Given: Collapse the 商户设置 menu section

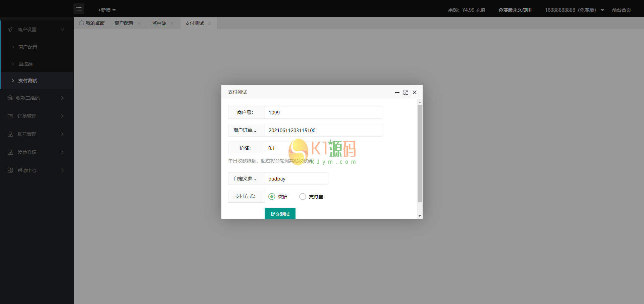Looking at the screenshot, I should tap(62, 29).
